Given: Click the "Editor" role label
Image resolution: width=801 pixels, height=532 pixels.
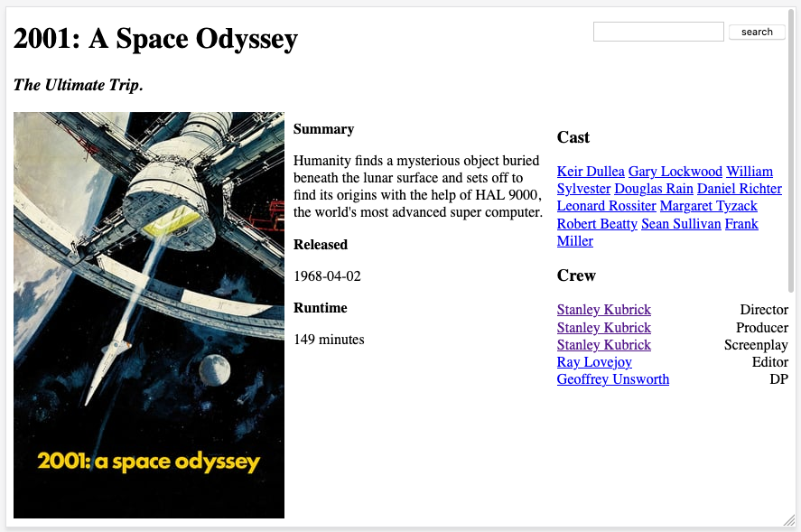Looking at the screenshot, I should [769, 362].
